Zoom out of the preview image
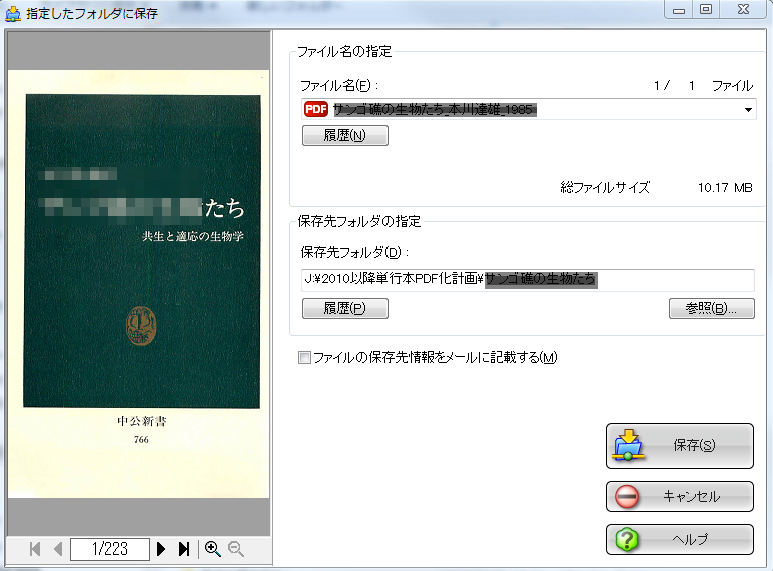This screenshot has width=773, height=571. [236, 549]
